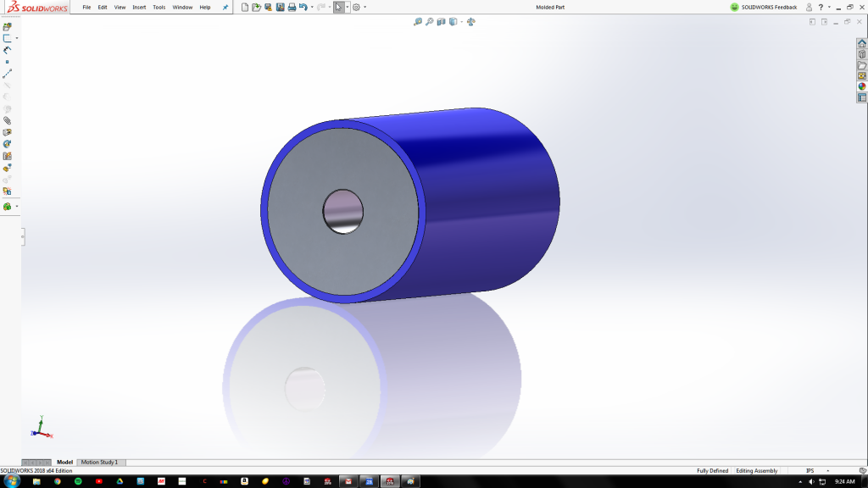
Task: Open the Insert menu
Action: click(139, 7)
